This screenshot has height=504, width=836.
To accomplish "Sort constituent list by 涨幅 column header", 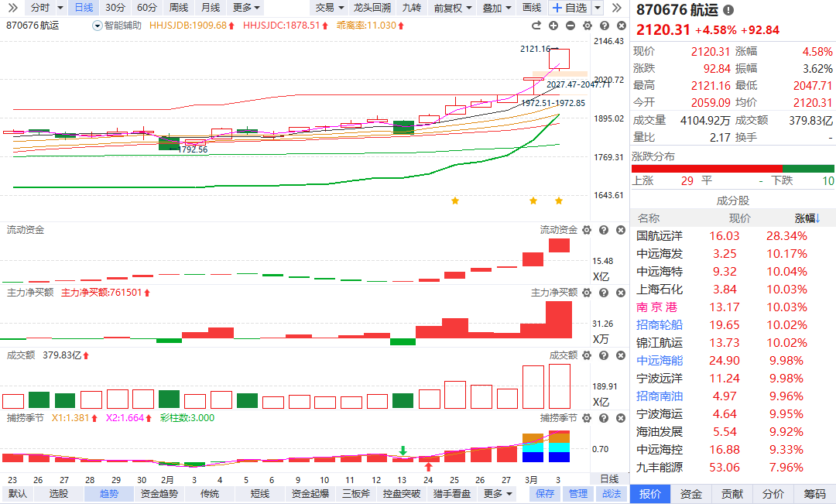I will coord(807,218).
